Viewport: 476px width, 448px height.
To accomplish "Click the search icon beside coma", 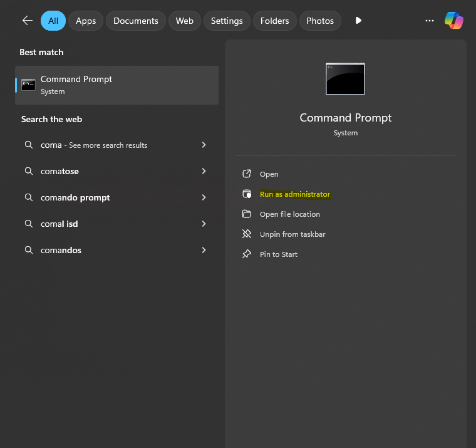I will pos(29,145).
